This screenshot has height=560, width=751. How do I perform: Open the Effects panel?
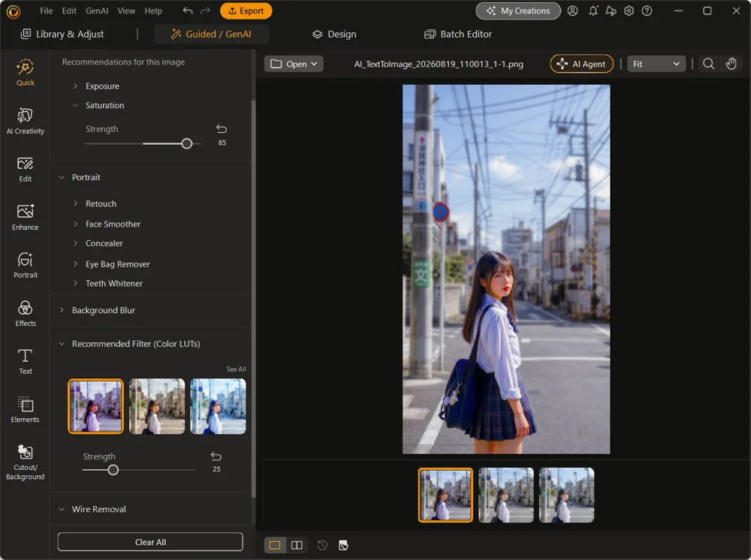point(25,314)
